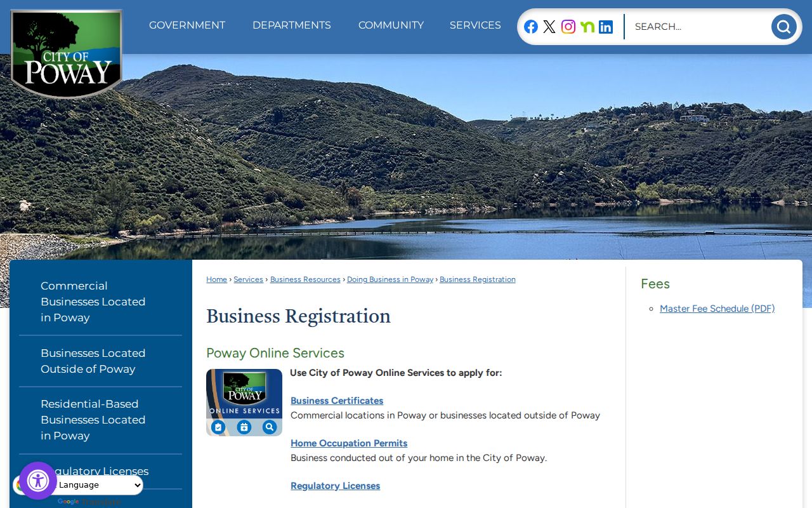Image resolution: width=812 pixels, height=508 pixels.
Task: Open the City of Poway Facebook page
Action: 531,27
